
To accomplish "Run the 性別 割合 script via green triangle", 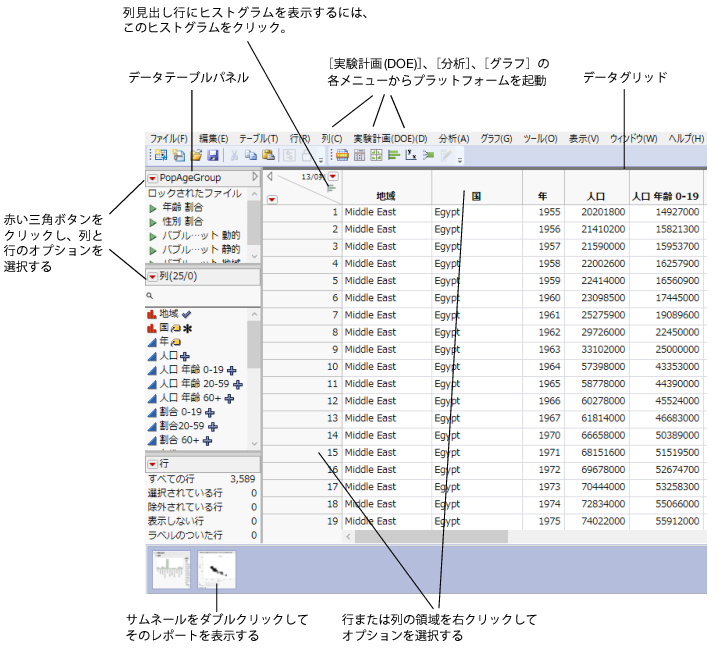I will tap(153, 223).
